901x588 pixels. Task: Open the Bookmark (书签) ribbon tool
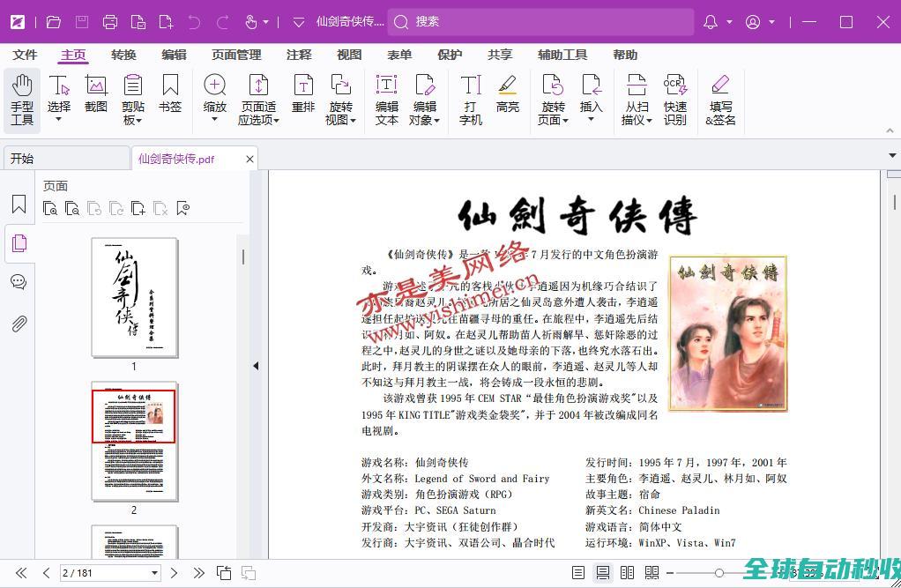[x=170, y=95]
